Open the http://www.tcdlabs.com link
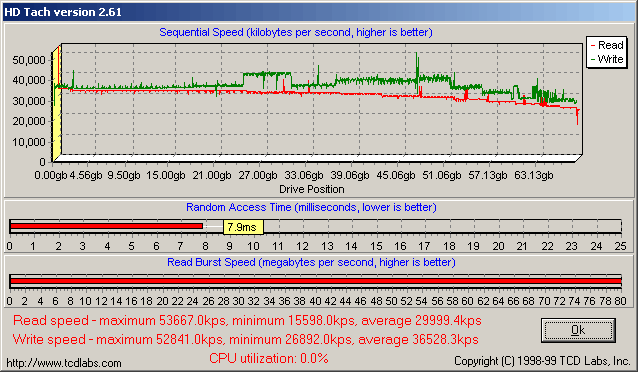Viewport: 638px width, 372px height. click(64, 363)
